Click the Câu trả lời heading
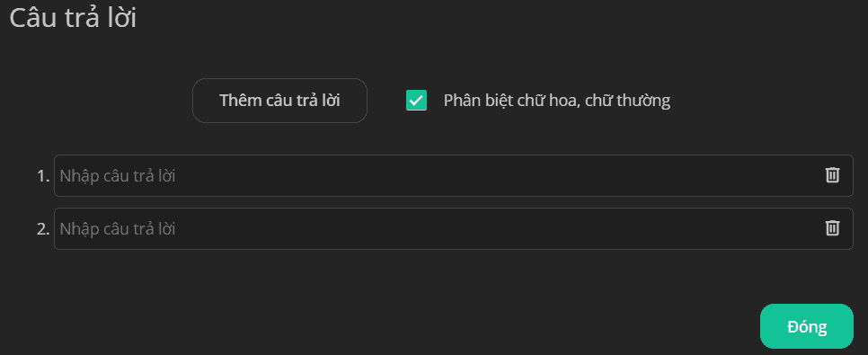 (x=73, y=18)
